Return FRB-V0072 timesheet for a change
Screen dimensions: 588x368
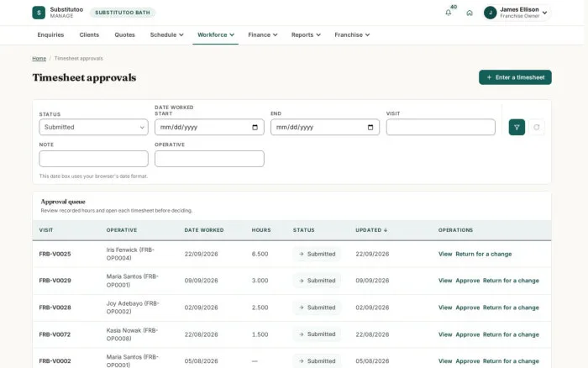coord(511,334)
